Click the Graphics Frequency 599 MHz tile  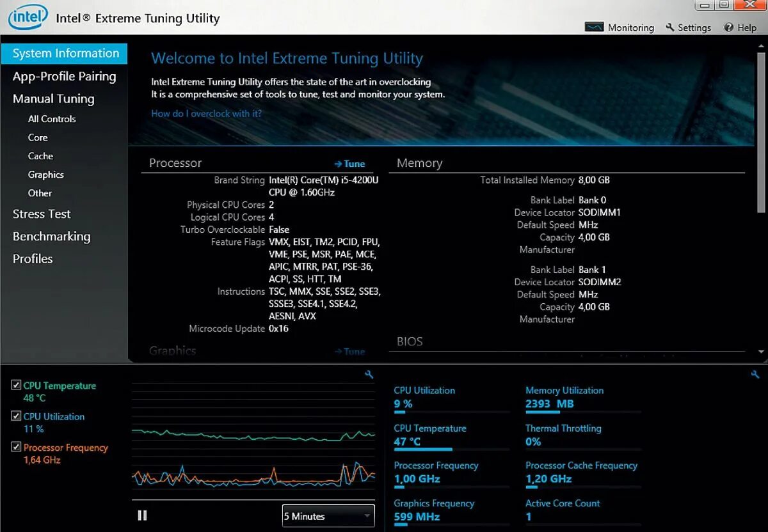(451, 512)
